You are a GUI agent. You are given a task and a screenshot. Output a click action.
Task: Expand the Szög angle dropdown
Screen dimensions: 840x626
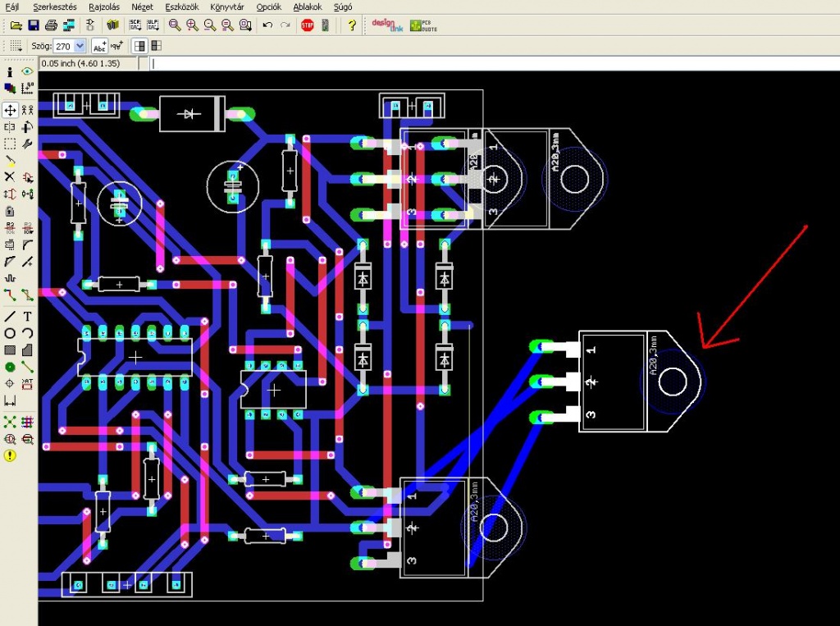(80, 46)
